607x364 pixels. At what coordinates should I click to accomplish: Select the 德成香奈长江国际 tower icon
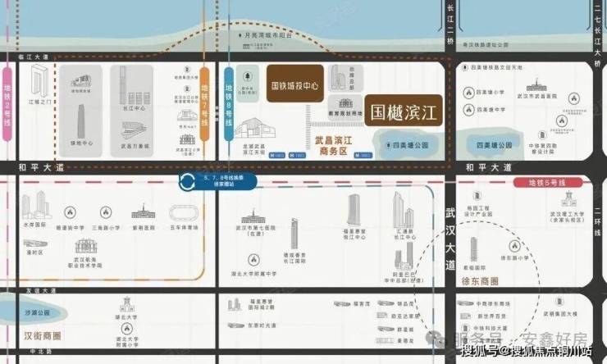point(294,234)
